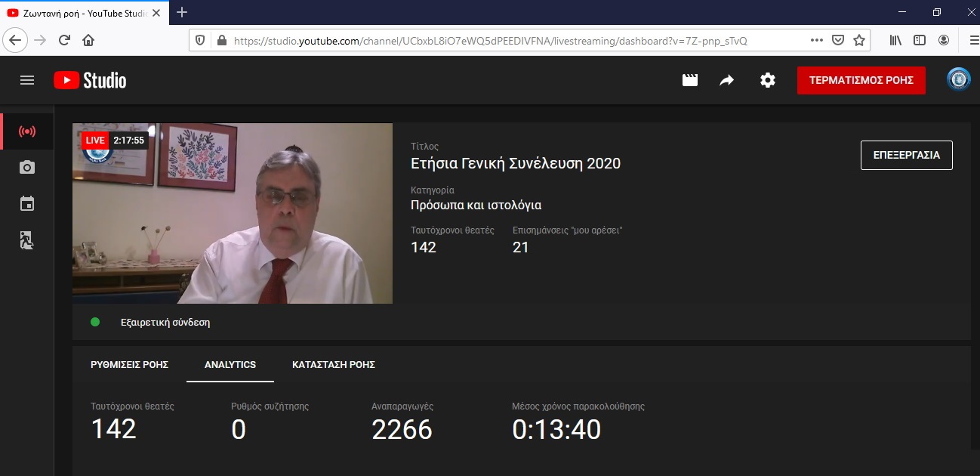Image resolution: width=980 pixels, height=476 pixels.
Task: Open the channel account avatar
Action: [959, 80]
